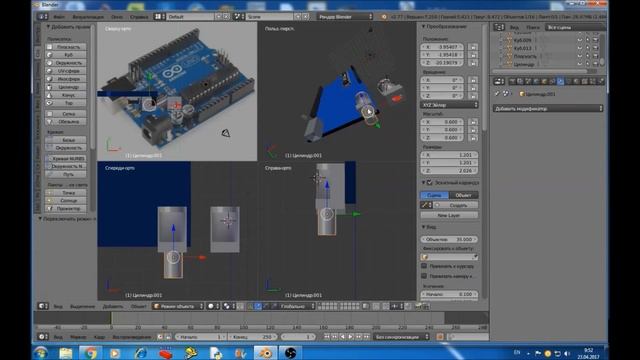Open the Окно menu
This screenshot has height=360, width=640.
[x=117, y=17]
